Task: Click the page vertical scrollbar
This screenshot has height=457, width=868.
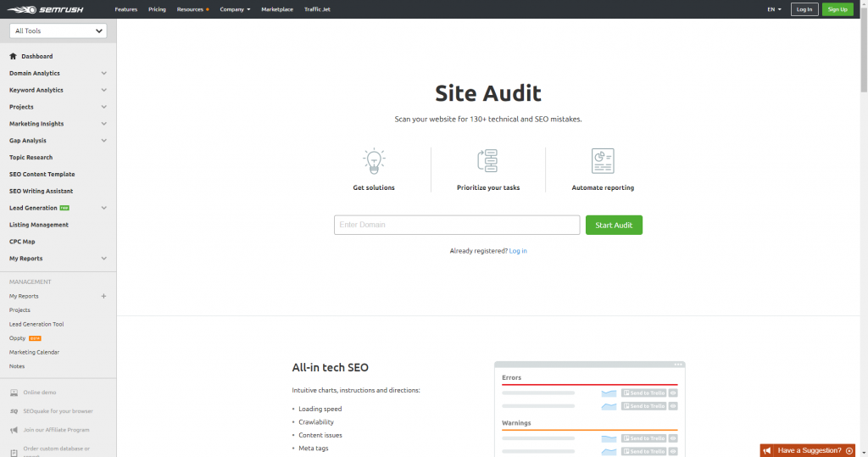Action: 863,51
